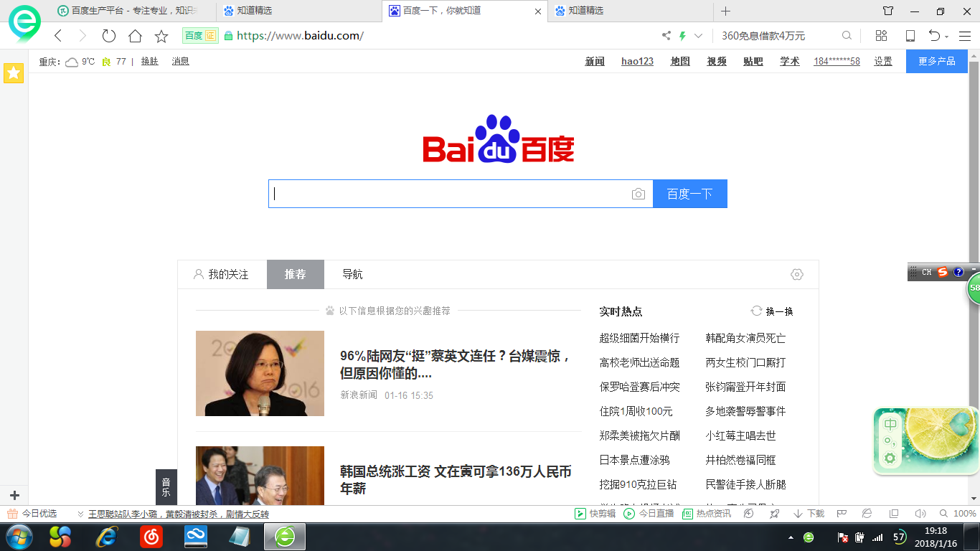Image resolution: width=980 pixels, height=551 pixels.
Task: Click the 今日直播 status bar item
Action: [649, 514]
